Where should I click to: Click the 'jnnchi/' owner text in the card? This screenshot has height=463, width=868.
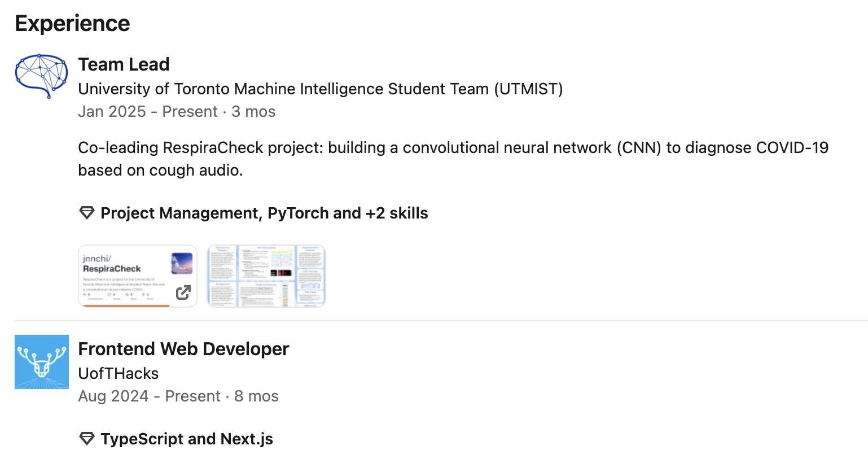point(97,259)
